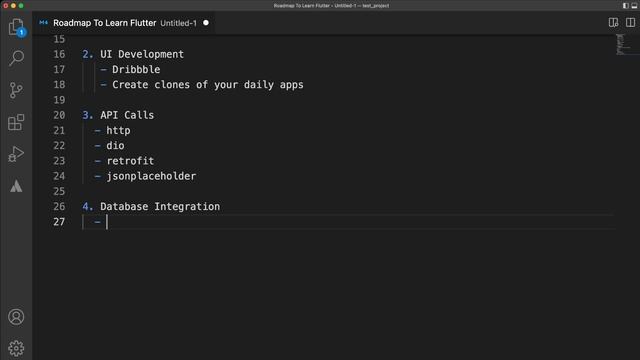Click the minimap on the editor right
640x360 pixels.
[622, 44]
